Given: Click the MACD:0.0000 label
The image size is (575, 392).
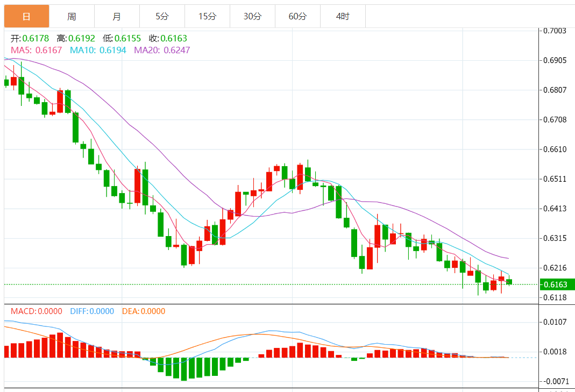Looking at the screenshot, I should pyautogui.click(x=36, y=311).
